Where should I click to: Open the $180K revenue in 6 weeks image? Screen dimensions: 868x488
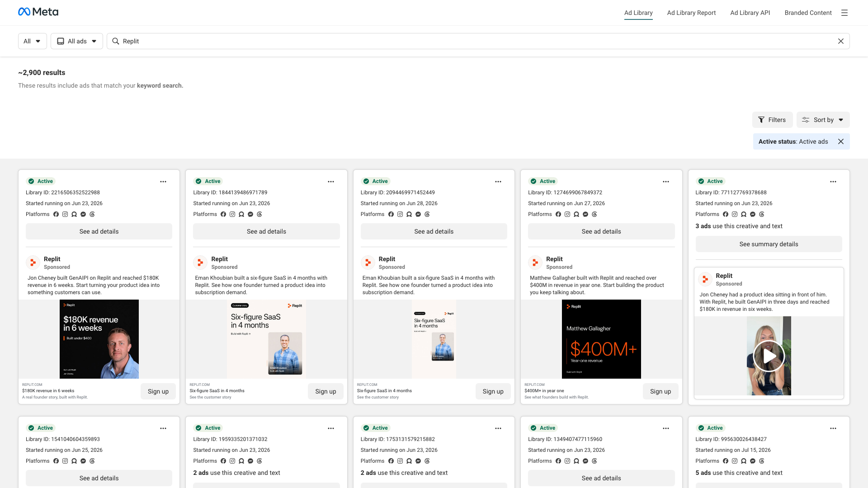click(x=99, y=339)
